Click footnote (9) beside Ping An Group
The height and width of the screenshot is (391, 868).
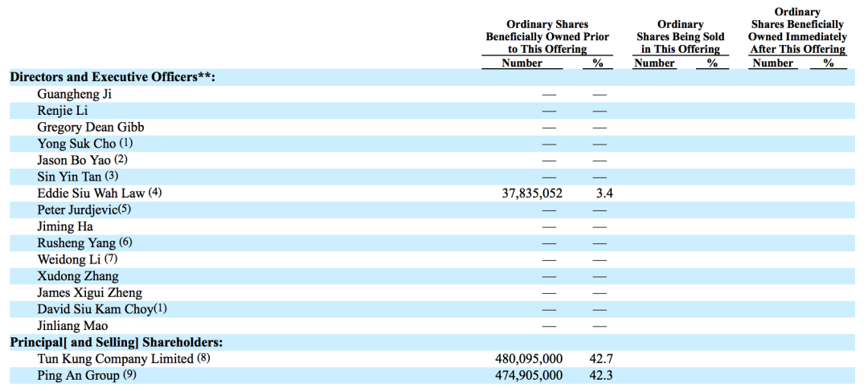pos(129,375)
